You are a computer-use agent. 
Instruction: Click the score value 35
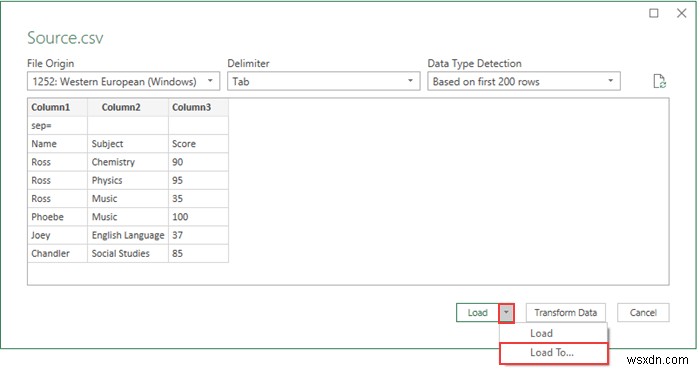click(x=198, y=199)
